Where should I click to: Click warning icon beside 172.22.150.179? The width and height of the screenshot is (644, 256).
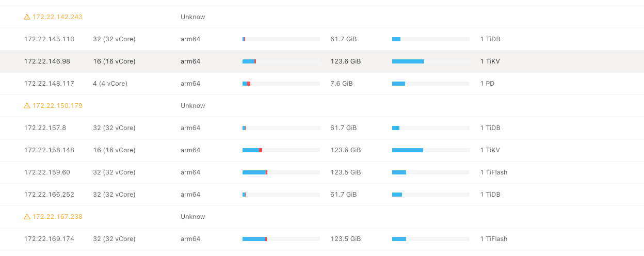(x=27, y=106)
